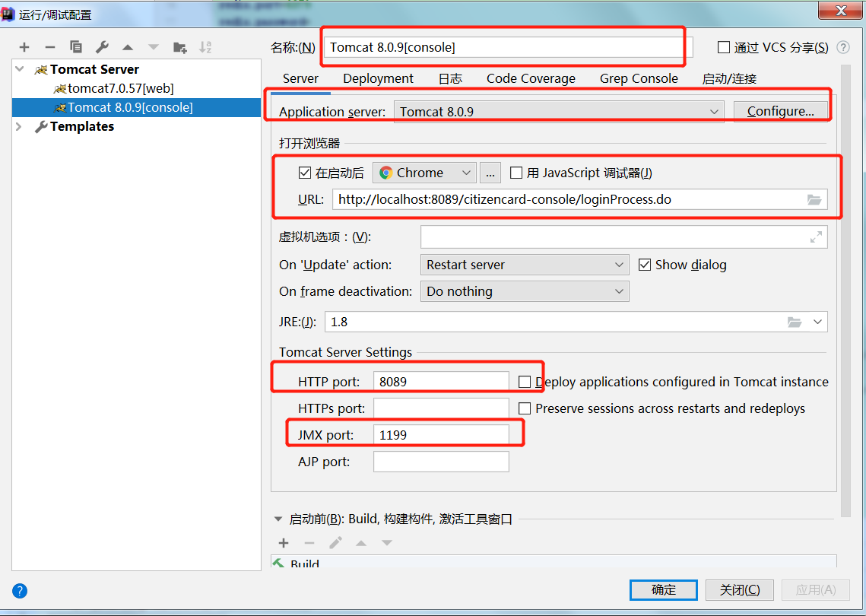Enable the 用 JavaScript 调试器 checkbox
This screenshot has height=616, width=866.
tap(515, 173)
